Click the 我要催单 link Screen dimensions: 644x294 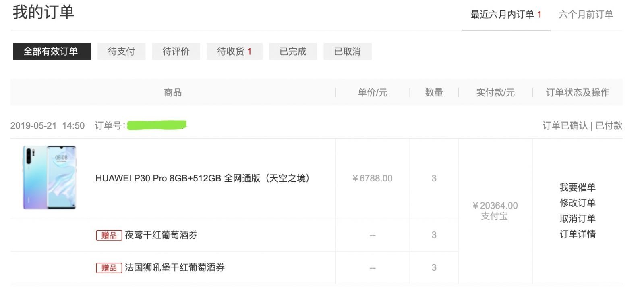(577, 187)
